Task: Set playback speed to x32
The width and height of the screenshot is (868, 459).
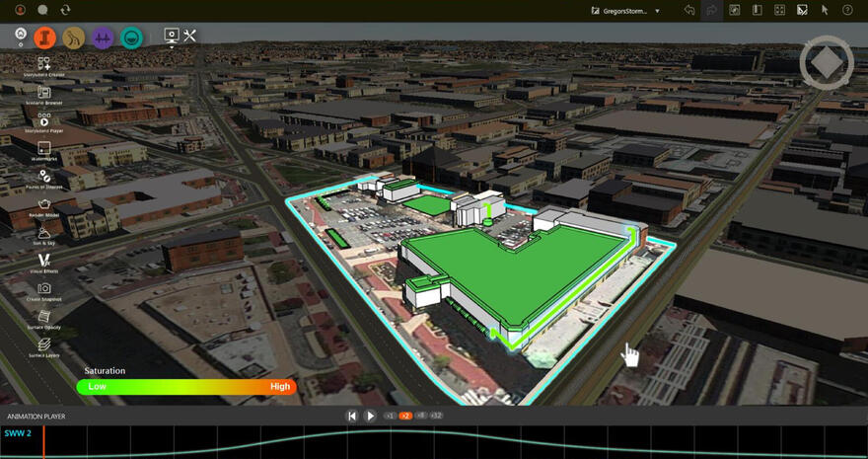Action: [x=436, y=417]
